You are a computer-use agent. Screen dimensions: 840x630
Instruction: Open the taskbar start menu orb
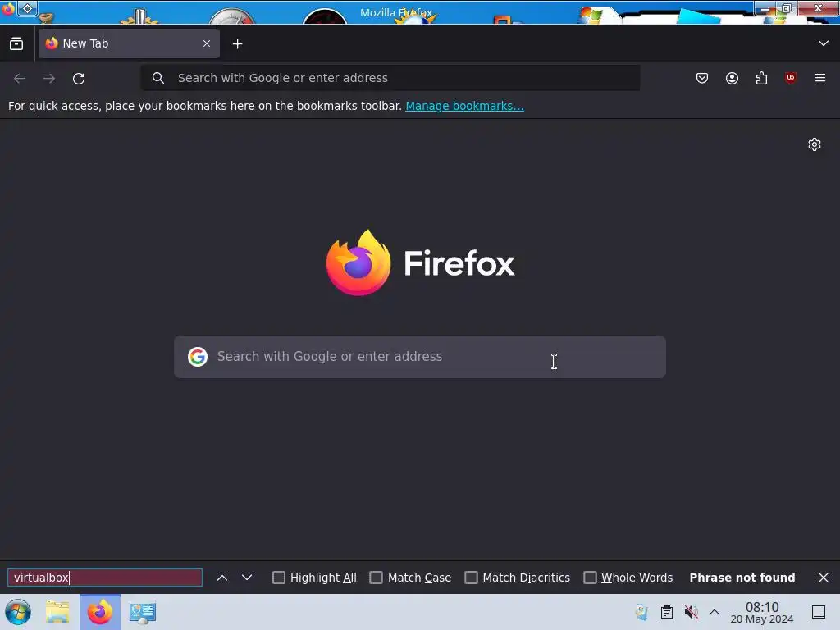tap(18, 612)
